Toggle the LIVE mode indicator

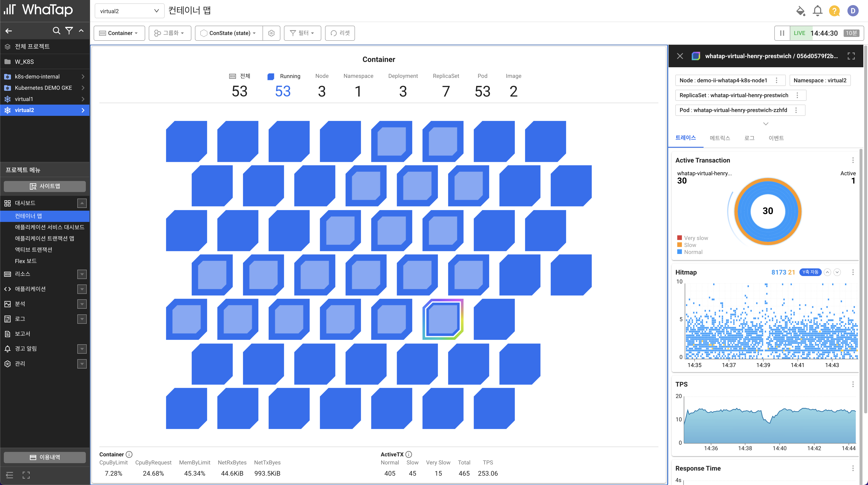799,33
